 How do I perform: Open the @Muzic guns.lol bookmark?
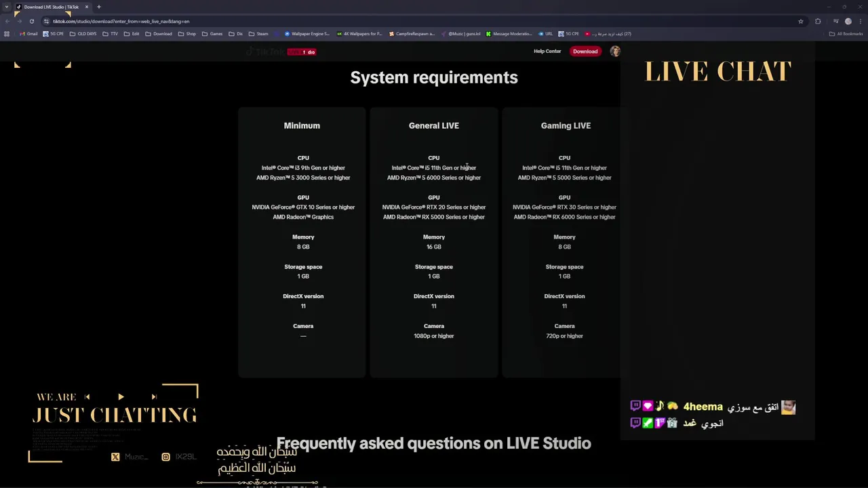click(460, 34)
